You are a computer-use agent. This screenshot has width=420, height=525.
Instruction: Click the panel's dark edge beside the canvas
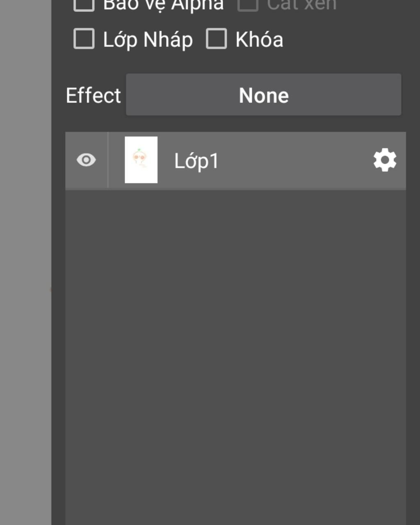(58, 328)
